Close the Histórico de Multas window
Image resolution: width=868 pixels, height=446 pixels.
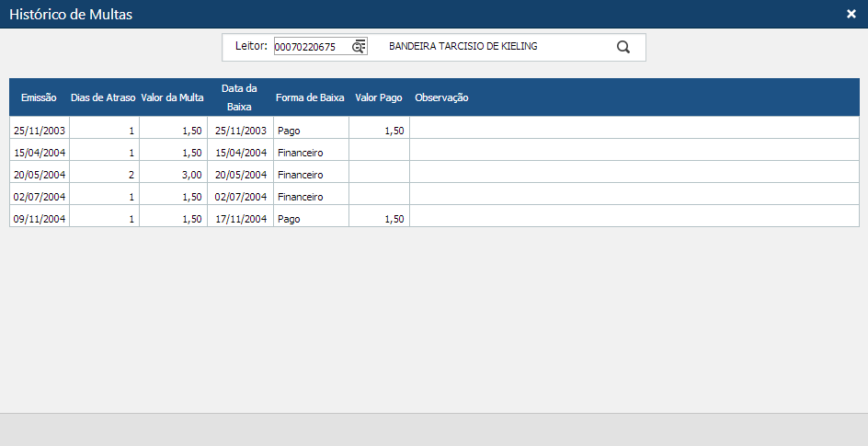851,14
